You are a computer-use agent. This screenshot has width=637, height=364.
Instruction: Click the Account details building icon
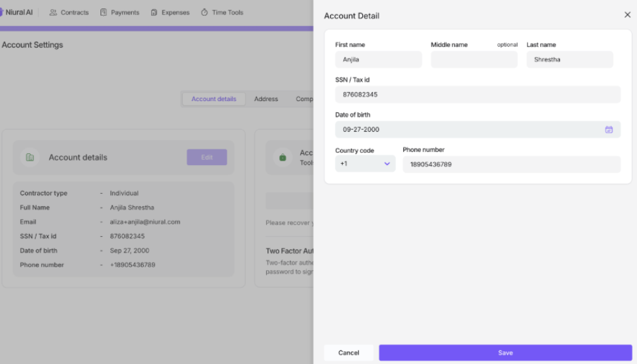29,157
